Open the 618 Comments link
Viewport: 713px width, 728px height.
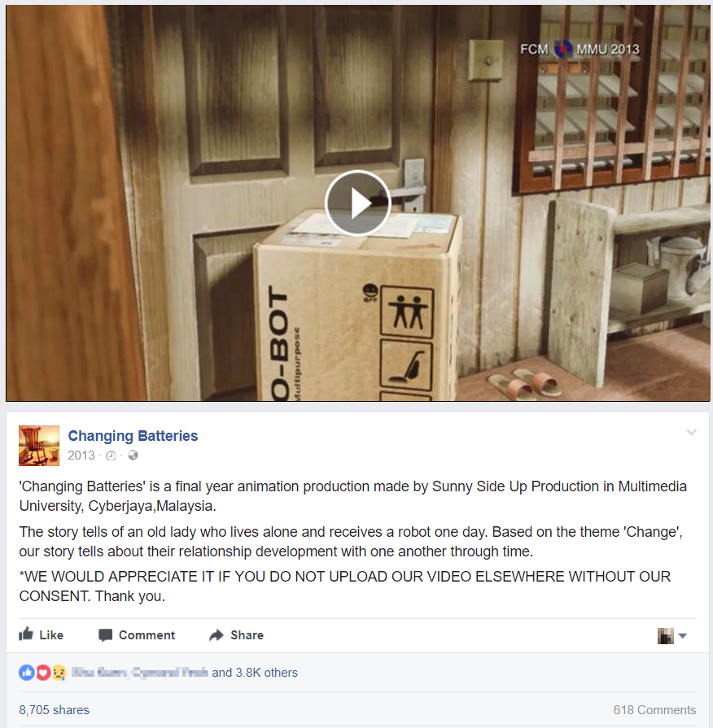(x=654, y=710)
